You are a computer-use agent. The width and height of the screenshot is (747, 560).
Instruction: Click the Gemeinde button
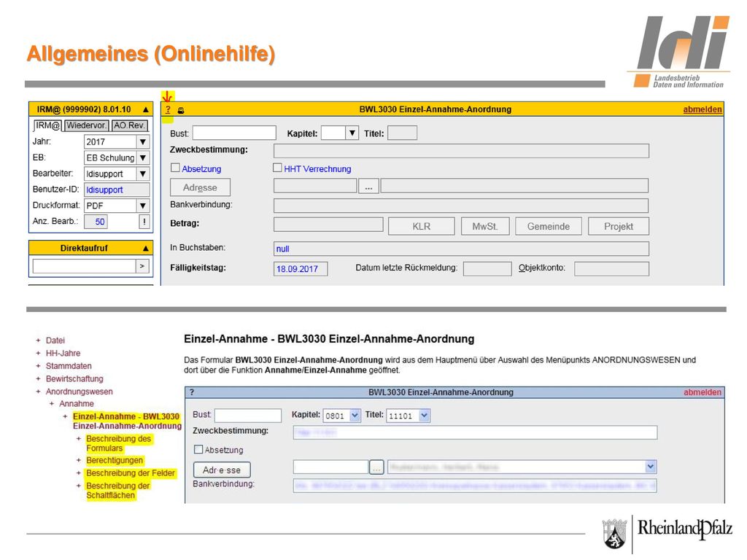pyautogui.click(x=549, y=227)
